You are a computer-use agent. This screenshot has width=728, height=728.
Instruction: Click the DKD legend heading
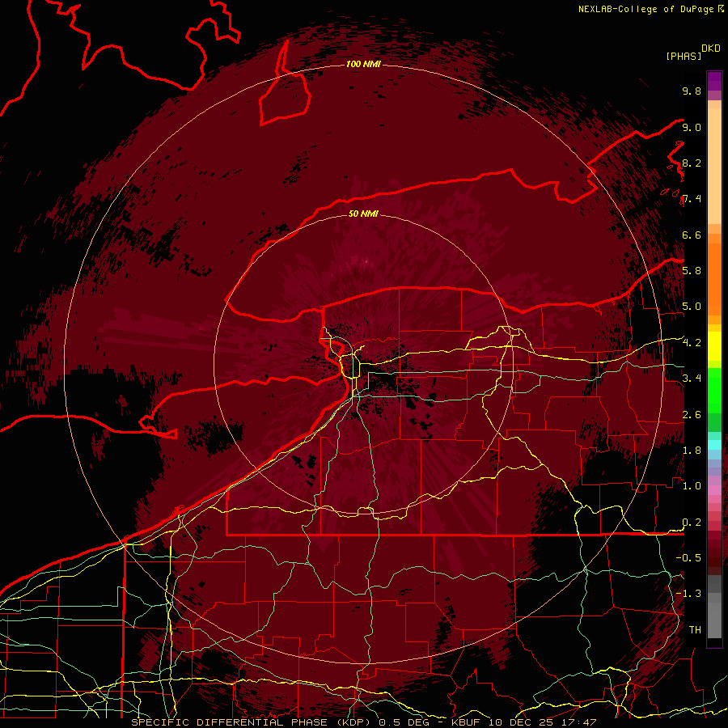coord(711,49)
